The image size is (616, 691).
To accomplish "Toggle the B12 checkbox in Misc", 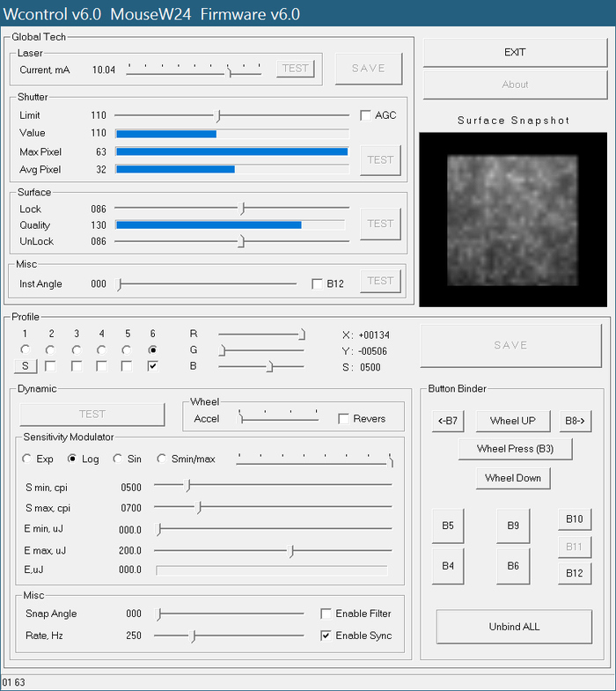I will click(x=318, y=283).
